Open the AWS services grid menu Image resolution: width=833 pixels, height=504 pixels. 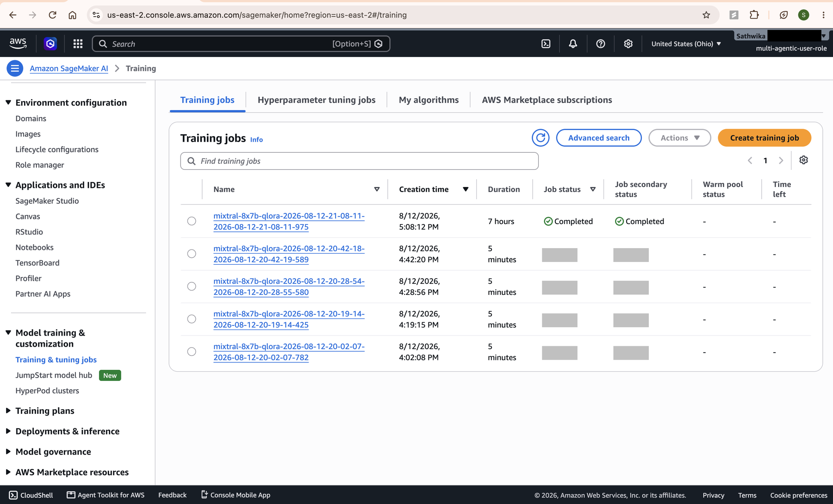[78, 44]
